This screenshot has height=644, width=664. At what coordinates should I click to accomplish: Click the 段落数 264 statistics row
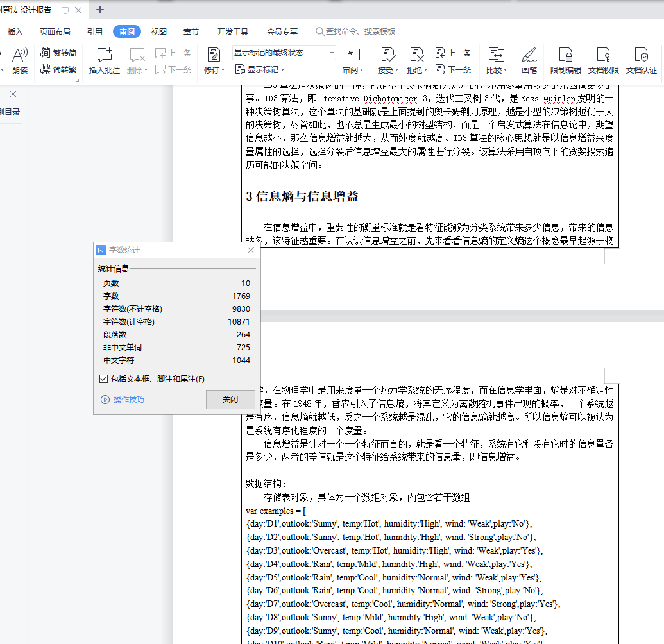point(176,334)
